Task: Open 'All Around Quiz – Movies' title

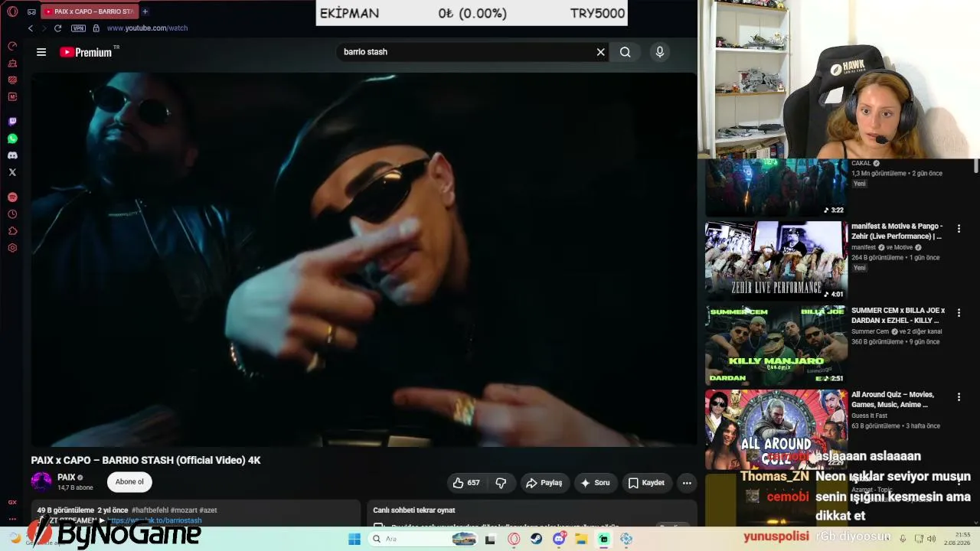Action: click(893, 399)
